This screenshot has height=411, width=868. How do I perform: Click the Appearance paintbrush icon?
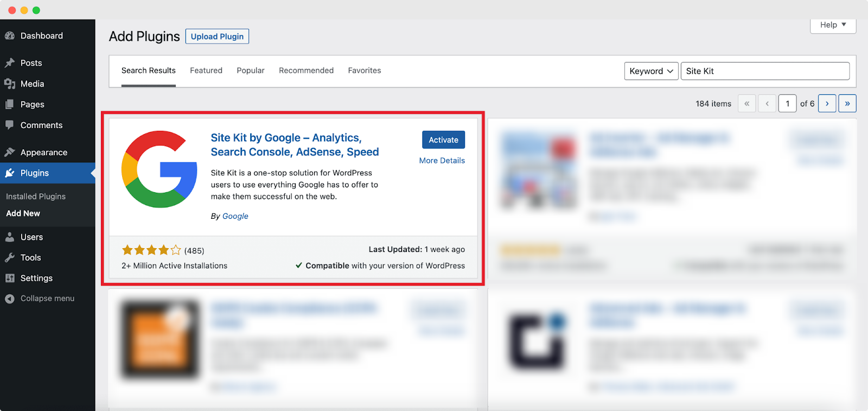[10, 152]
